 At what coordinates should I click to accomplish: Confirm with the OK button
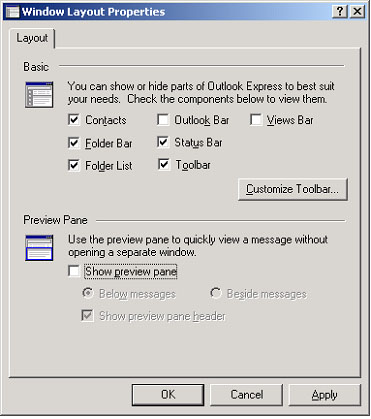[x=168, y=395]
